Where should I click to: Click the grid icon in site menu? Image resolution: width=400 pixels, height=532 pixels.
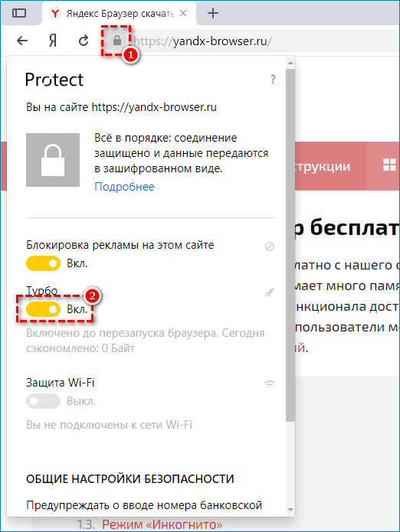coord(389,165)
